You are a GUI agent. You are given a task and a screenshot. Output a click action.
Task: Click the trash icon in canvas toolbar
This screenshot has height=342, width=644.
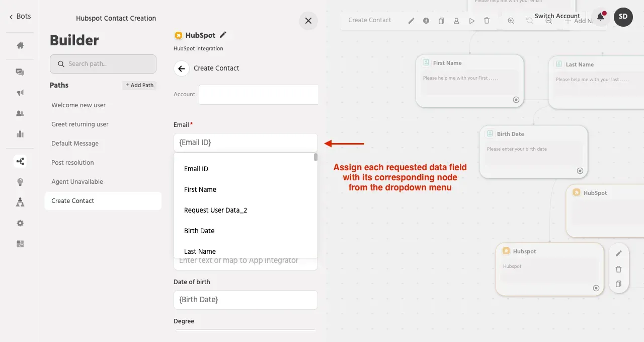[x=487, y=21]
